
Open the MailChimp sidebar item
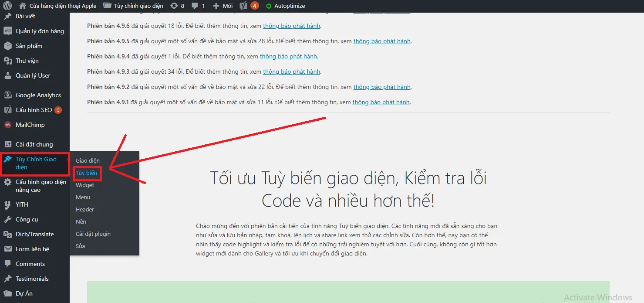pyautogui.click(x=30, y=125)
